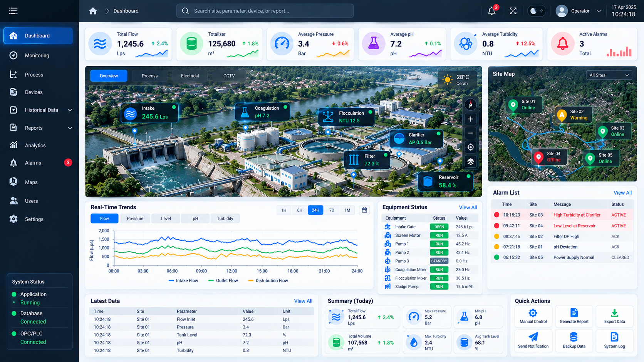Select the 1H time range
The height and width of the screenshot is (362, 644).
[284, 210]
